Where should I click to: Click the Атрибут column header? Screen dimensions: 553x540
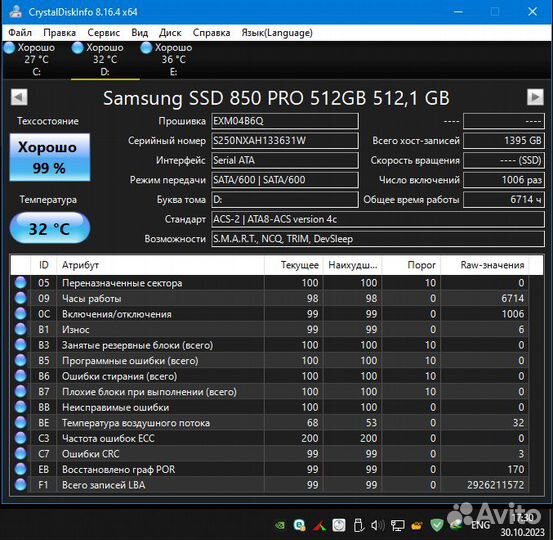pos(160,265)
